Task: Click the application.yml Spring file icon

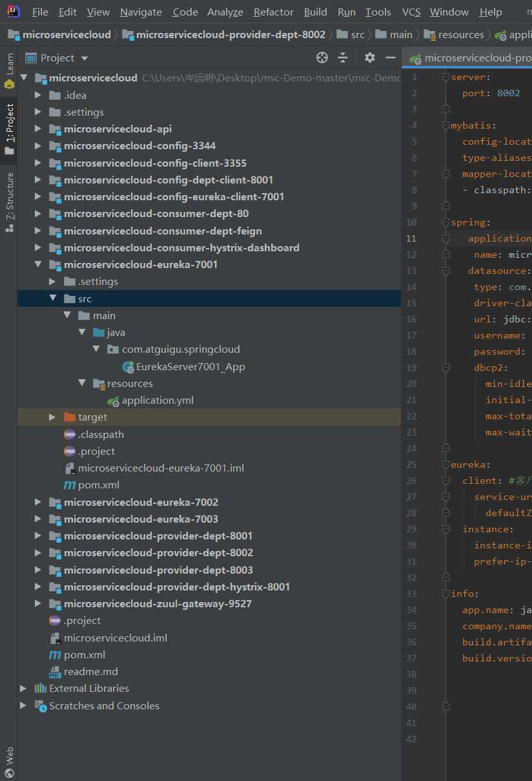Action: [x=114, y=401]
